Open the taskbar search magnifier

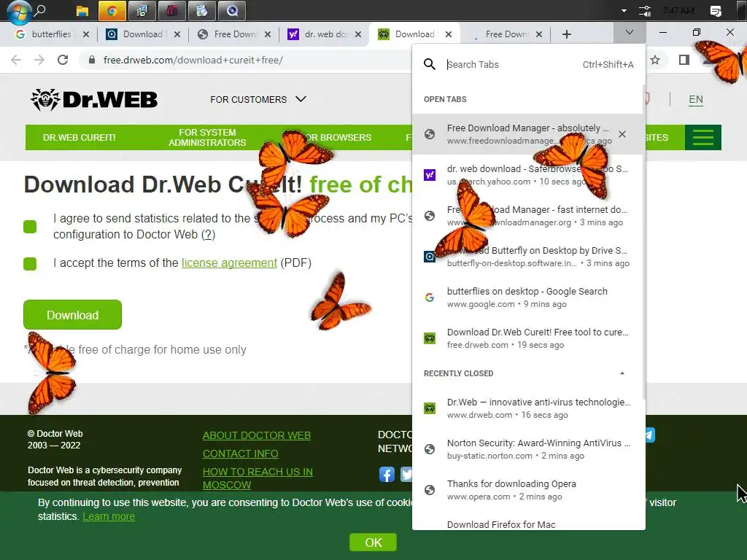[x=41, y=10]
